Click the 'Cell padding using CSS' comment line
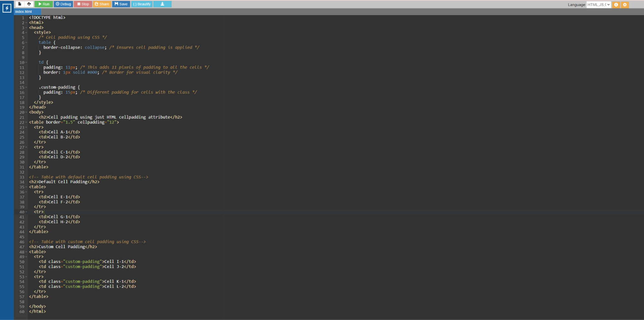This screenshot has height=320, width=644. click(x=73, y=37)
